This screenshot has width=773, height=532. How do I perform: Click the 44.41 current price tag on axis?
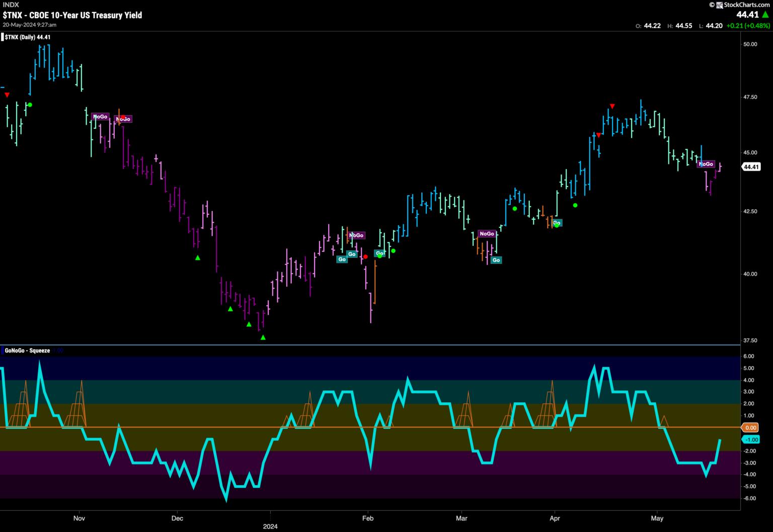tap(751, 167)
